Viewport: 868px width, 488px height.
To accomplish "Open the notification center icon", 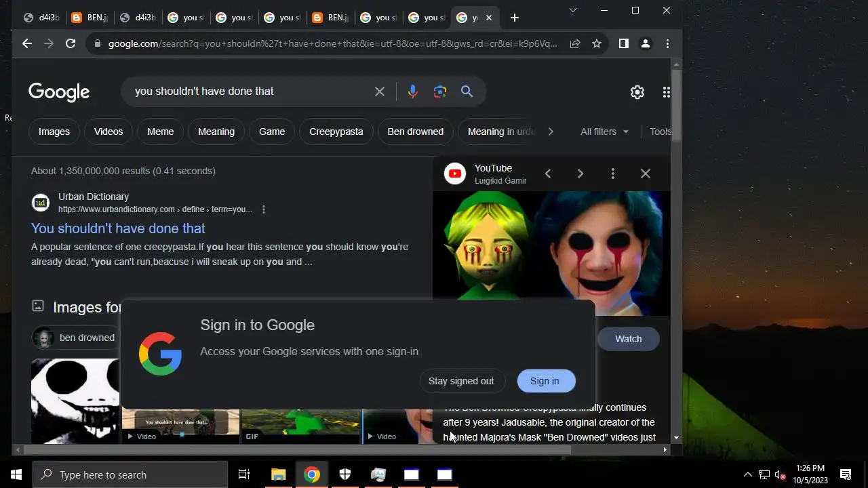I will click(846, 474).
